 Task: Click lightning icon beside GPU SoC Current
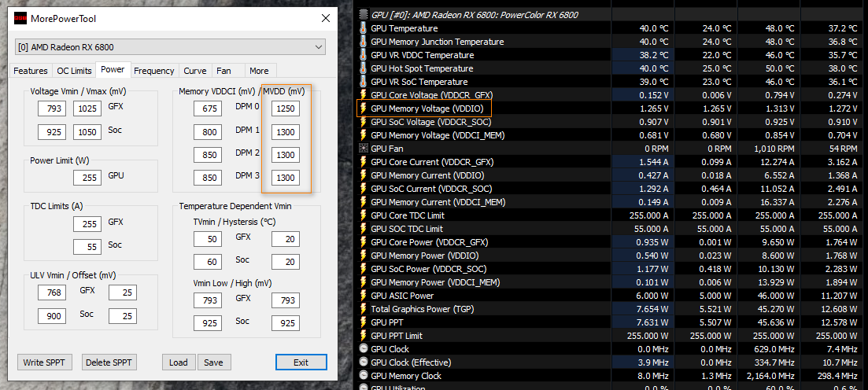363,189
